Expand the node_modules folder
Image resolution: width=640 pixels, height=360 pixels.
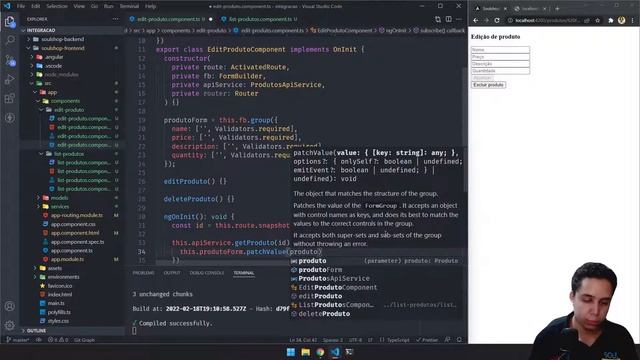(x=61, y=75)
